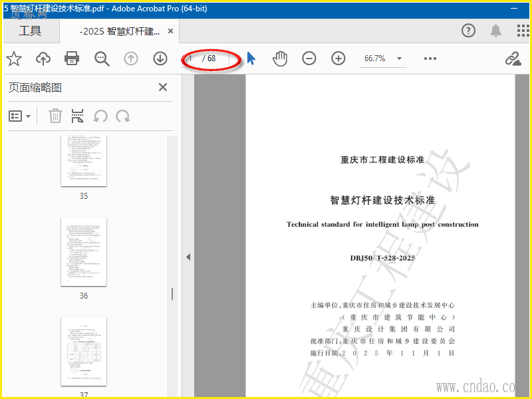Switch to the 智慧灯杆建设 document tab

tap(119, 31)
